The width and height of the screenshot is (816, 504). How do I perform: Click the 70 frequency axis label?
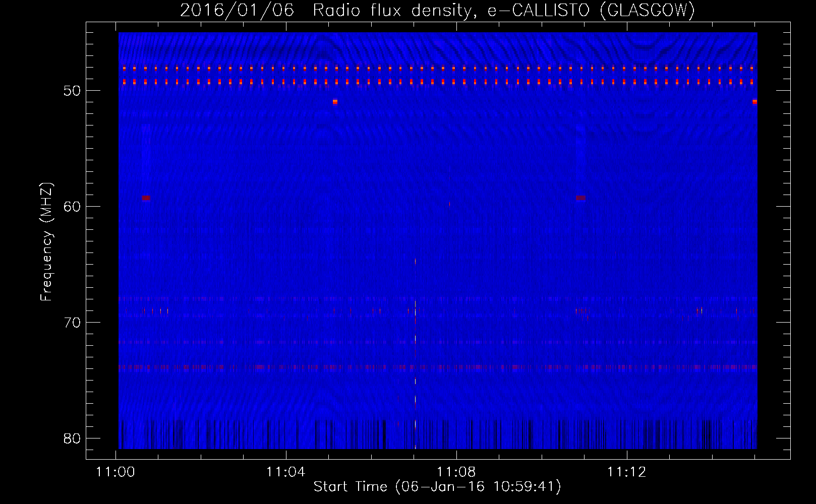pyautogui.click(x=72, y=323)
